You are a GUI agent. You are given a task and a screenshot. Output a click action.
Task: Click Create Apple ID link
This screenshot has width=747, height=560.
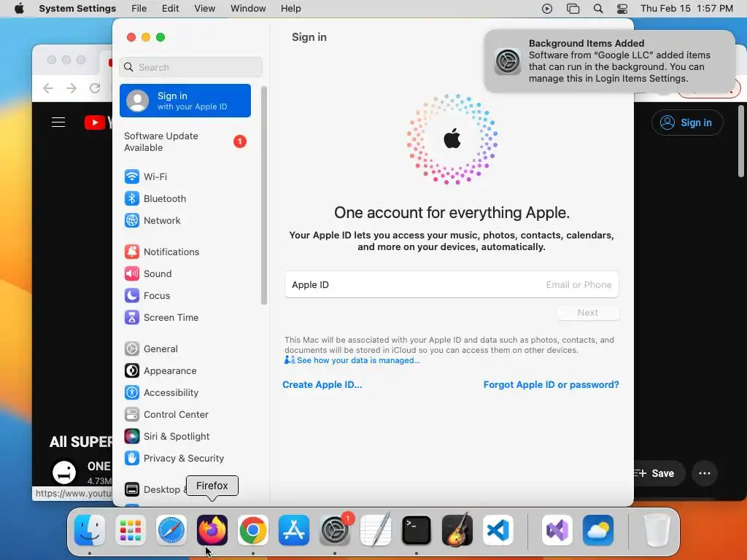322,385
